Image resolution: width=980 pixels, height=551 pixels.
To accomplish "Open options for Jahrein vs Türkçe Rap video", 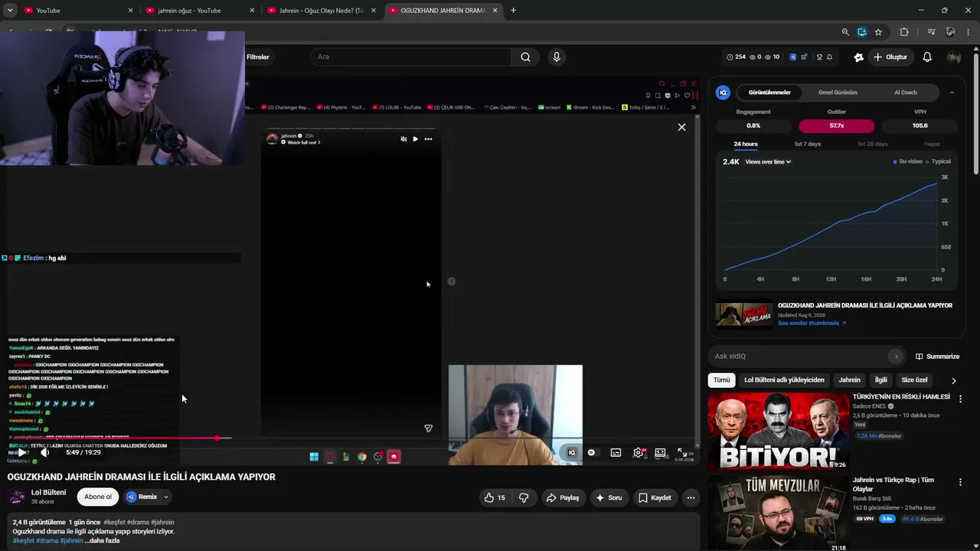I will click(960, 482).
